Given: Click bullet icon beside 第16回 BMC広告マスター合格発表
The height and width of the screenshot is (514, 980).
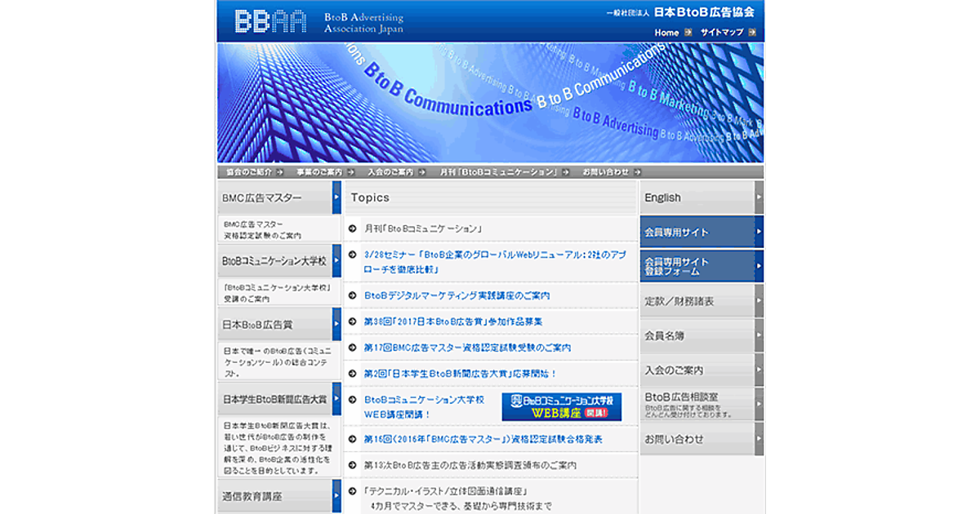Looking at the screenshot, I should [352, 439].
